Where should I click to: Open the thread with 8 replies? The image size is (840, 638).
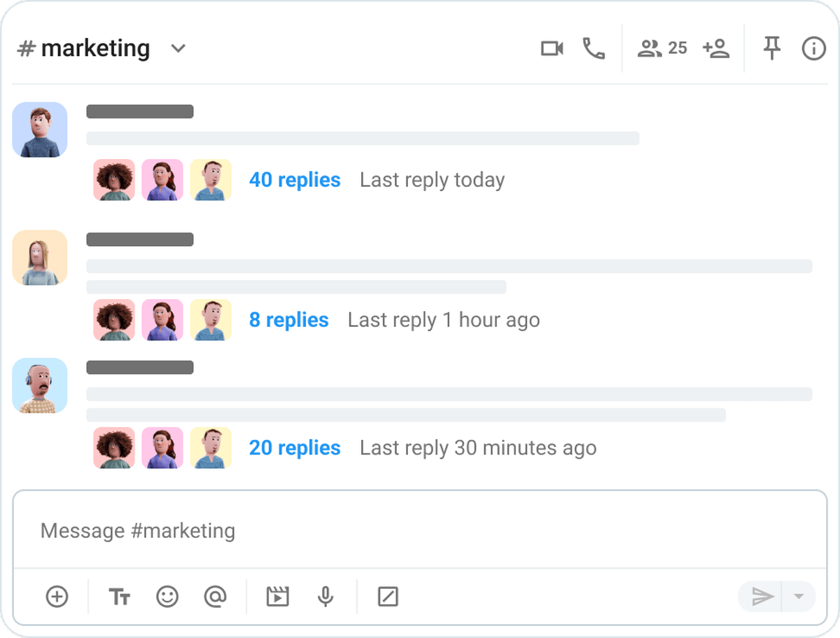[289, 320]
